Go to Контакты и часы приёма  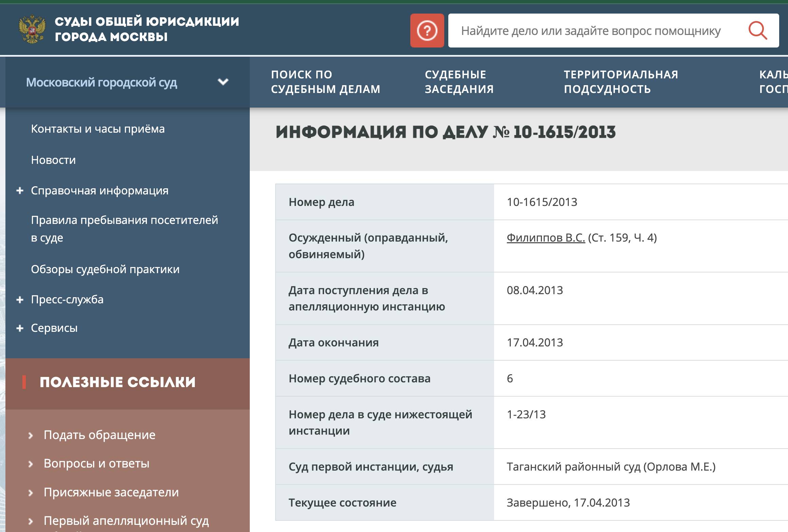click(x=98, y=129)
